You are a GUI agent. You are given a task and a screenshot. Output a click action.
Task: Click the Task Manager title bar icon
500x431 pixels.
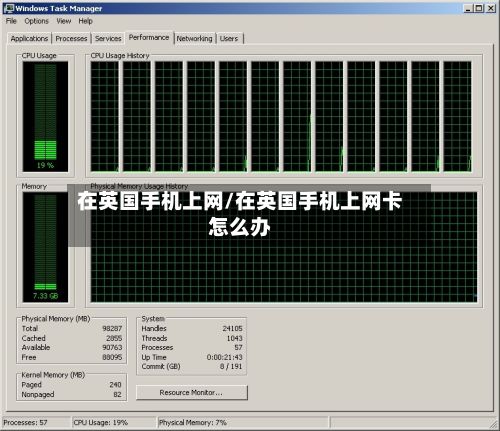tap(9, 8)
